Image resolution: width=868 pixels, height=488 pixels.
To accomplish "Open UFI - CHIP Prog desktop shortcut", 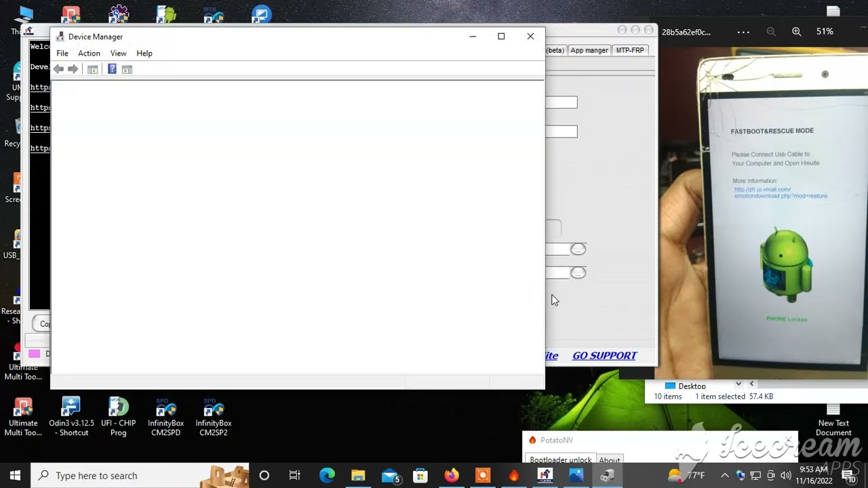I will 119,417.
